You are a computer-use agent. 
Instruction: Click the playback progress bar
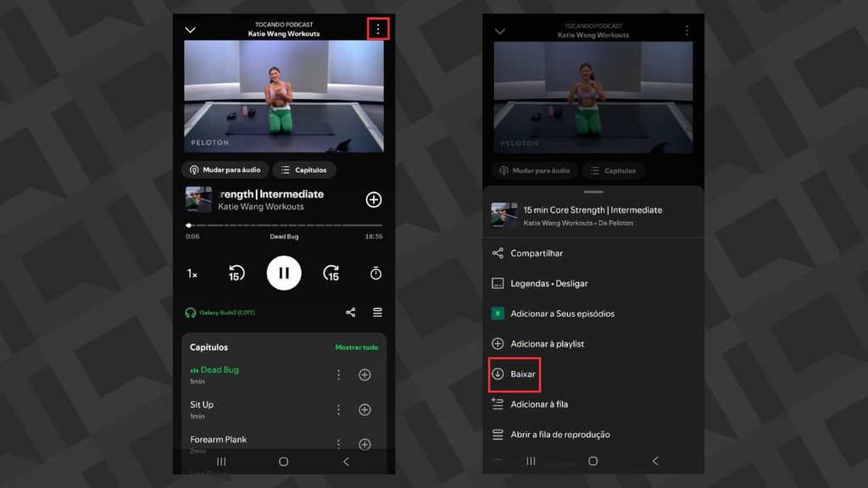pyautogui.click(x=284, y=225)
